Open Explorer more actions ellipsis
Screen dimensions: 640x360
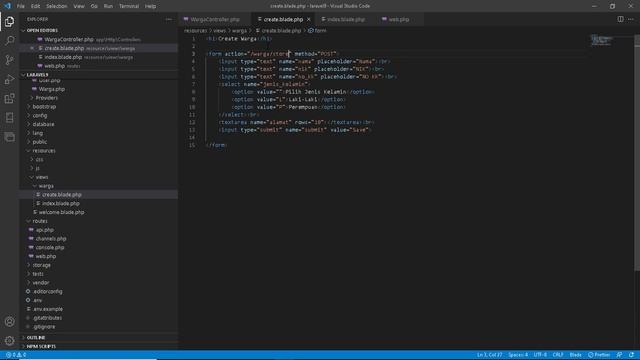[x=169, y=19]
